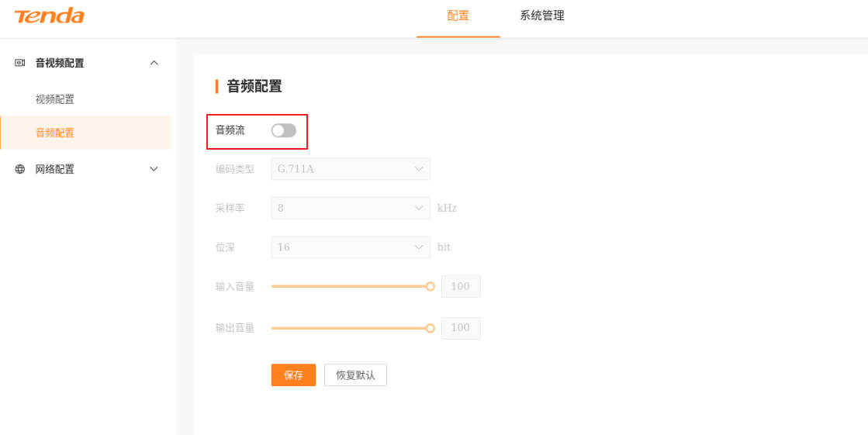This screenshot has height=435, width=868.
Task: Click the 输入音量 value field
Action: click(x=461, y=286)
